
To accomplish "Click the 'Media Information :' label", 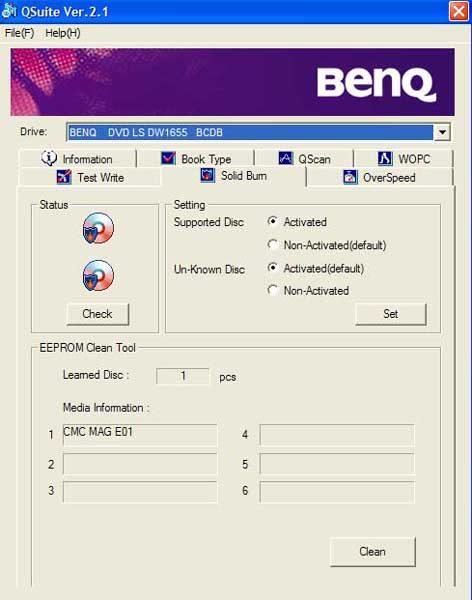I will point(106,408).
